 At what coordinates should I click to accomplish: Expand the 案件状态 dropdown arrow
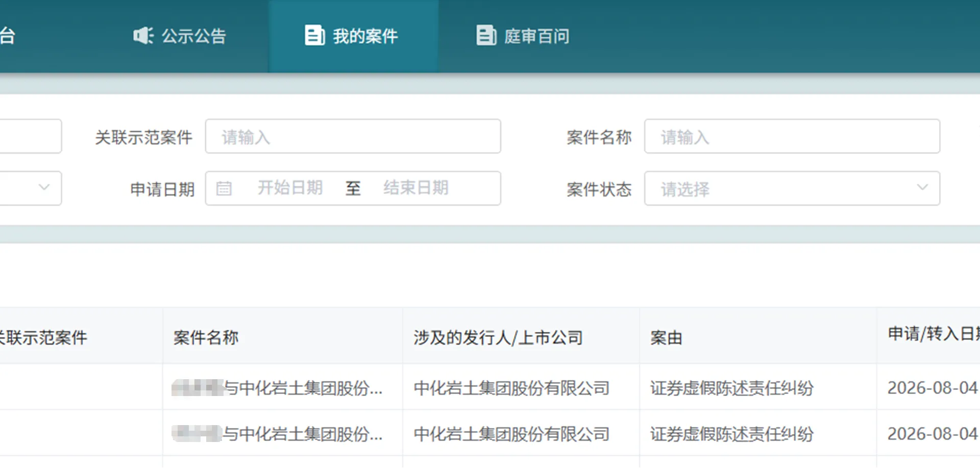(x=922, y=187)
